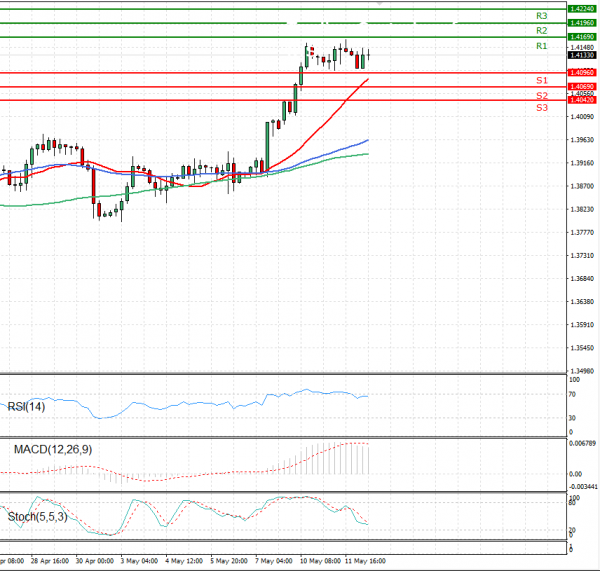Click the 1.41480 price axis value

pos(582,47)
